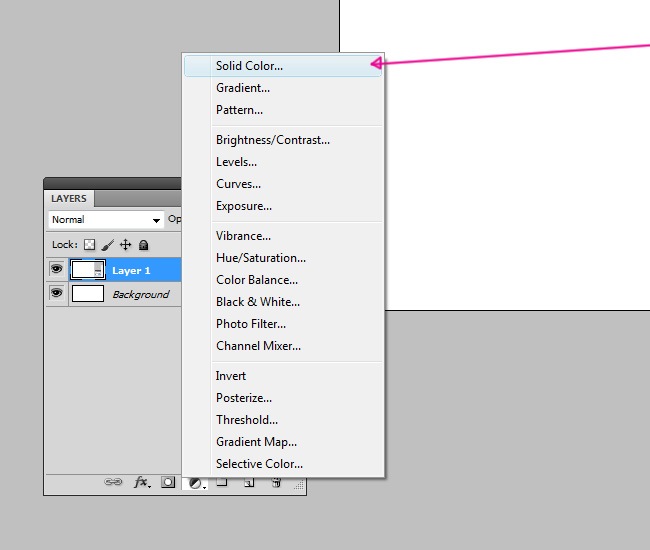Select Photo Filter... from menu
Viewport: 650px width, 550px height.
tap(283, 324)
